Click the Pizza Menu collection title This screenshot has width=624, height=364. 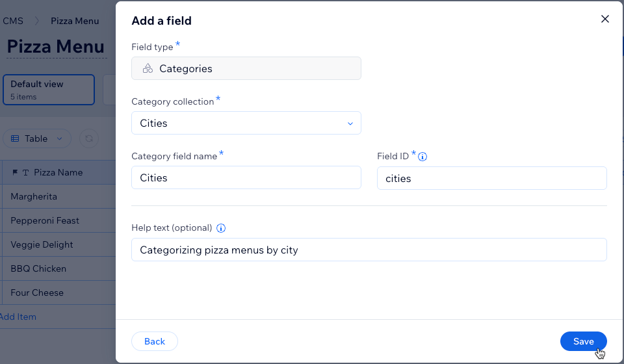(56, 47)
